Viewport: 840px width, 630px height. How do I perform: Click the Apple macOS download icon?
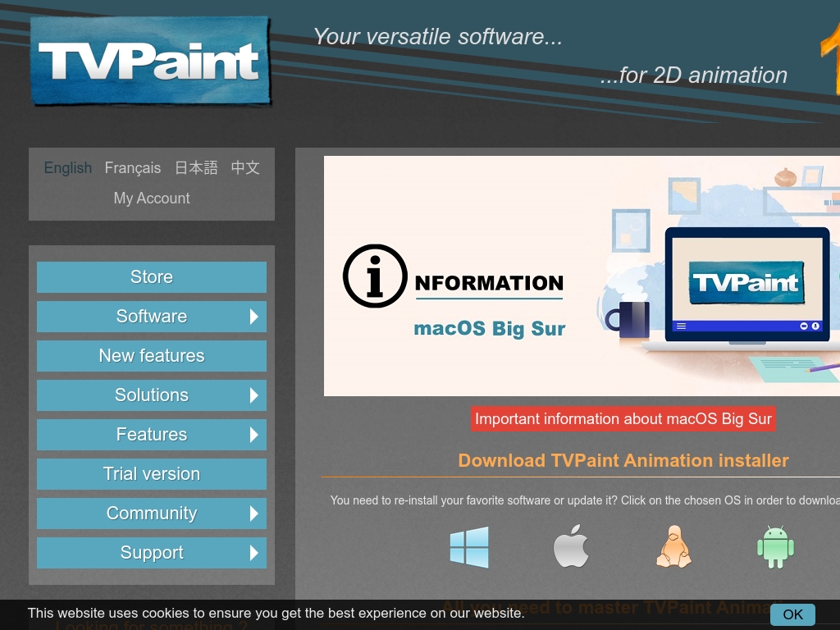click(x=571, y=546)
